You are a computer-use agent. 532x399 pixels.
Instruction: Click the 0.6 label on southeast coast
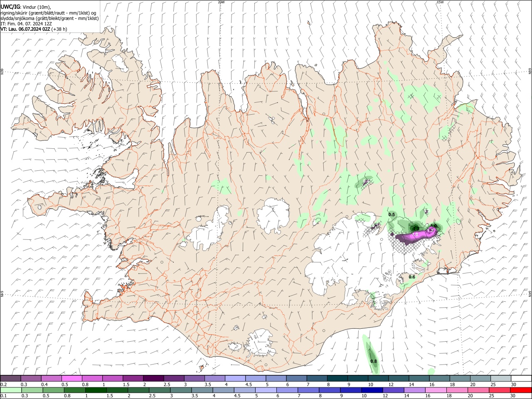[412, 277]
